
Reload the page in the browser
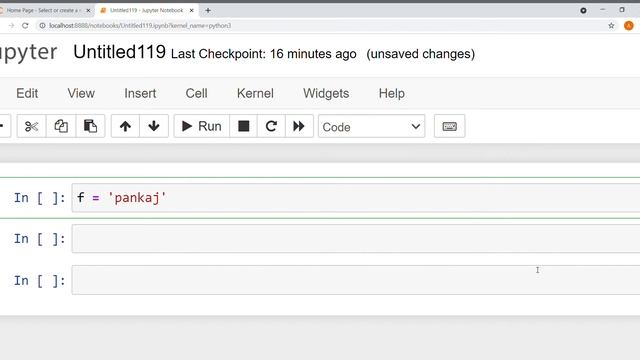click(25, 25)
